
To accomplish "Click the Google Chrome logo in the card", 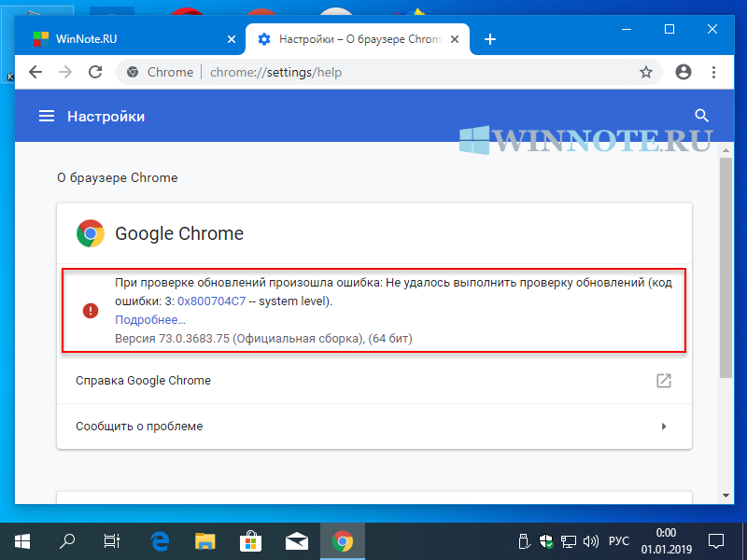I will (x=91, y=233).
